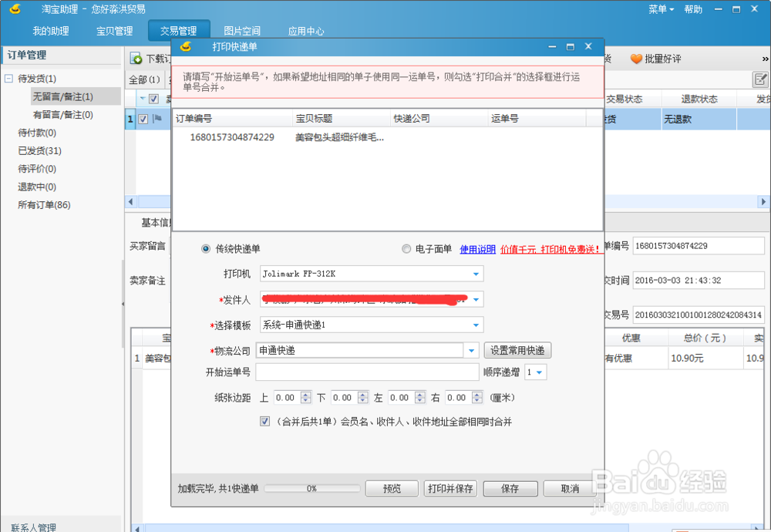Open the 菜单 dropdown in the title bar
Image resolution: width=771 pixels, height=532 pixels.
[x=661, y=8]
